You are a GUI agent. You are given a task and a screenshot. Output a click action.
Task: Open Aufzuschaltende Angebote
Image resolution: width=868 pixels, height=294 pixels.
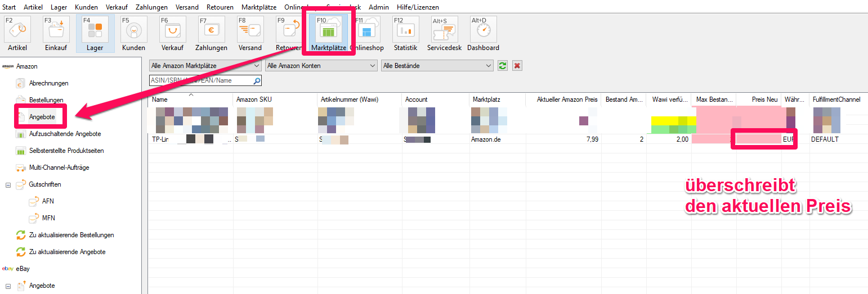(65, 134)
